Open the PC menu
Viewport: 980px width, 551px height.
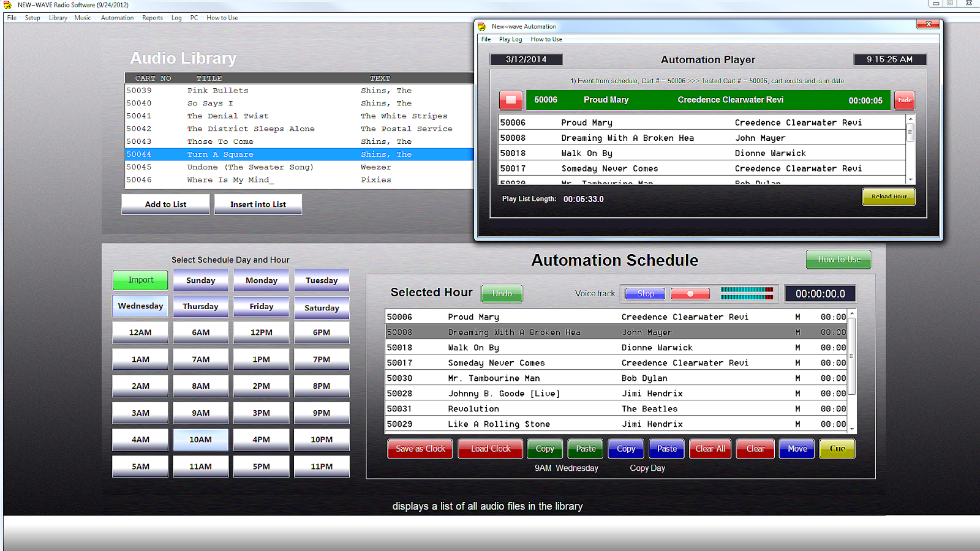(x=194, y=18)
